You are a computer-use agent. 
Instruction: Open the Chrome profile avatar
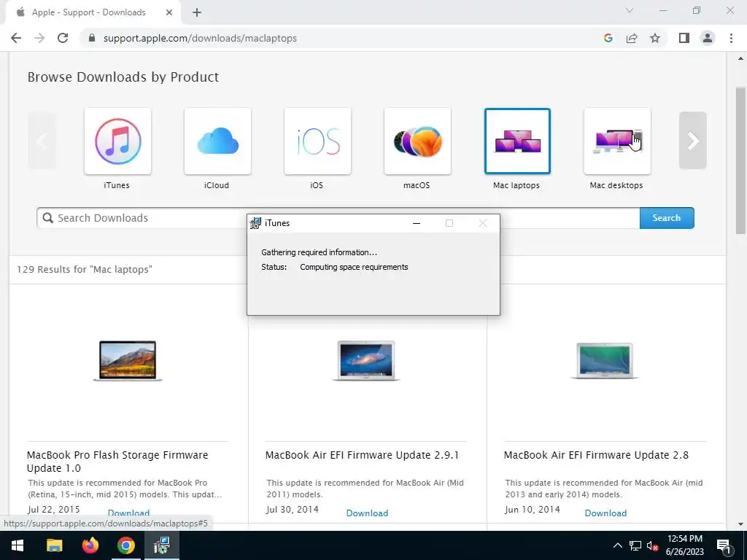pyautogui.click(x=708, y=38)
